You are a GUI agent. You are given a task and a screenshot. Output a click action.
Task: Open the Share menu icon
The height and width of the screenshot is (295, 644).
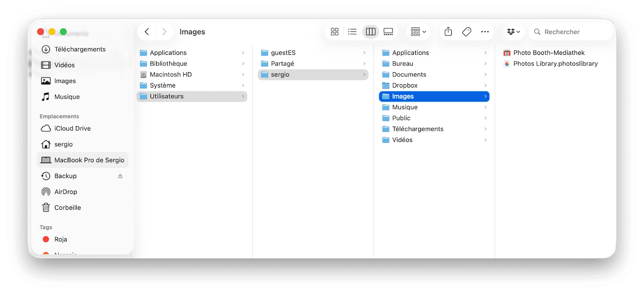coord(447,31)
